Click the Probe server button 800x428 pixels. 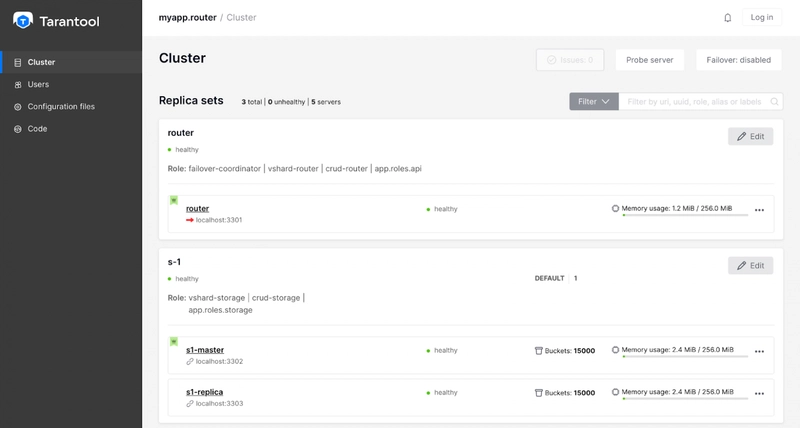(650, 60)
